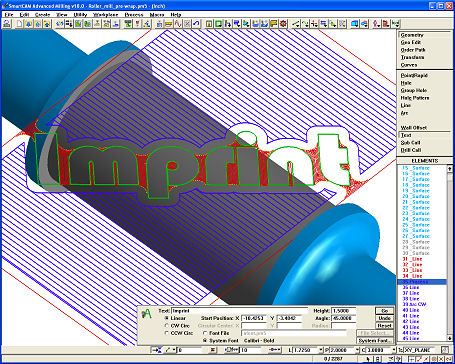Click the pointer arrow icon in status bar
Image resolution: width=455 pixels, height=364 pixels.
point(368,359)
